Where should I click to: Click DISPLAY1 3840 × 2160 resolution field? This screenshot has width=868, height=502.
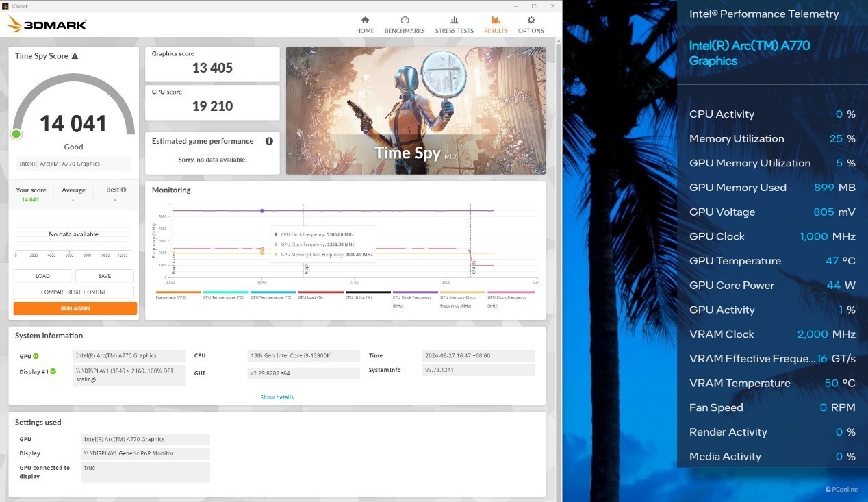click(x=129, y=375)
